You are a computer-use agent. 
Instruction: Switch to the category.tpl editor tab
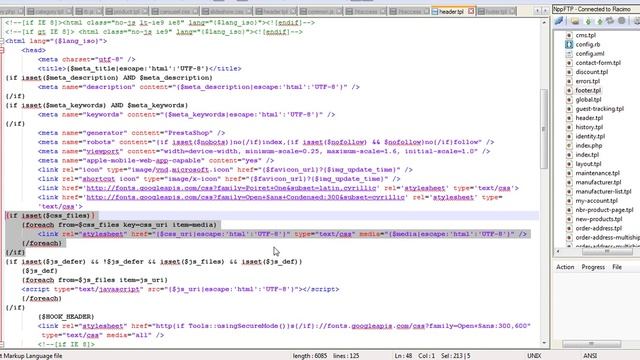point(49,11)
